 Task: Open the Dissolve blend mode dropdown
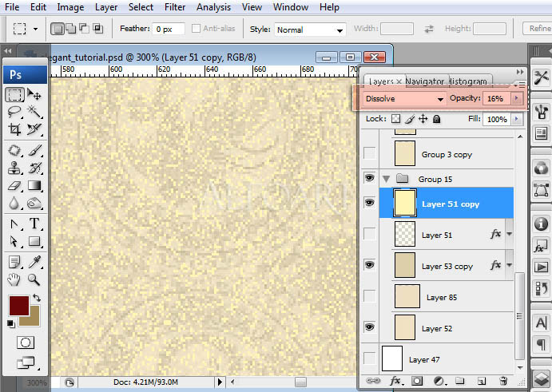(404, 98)
